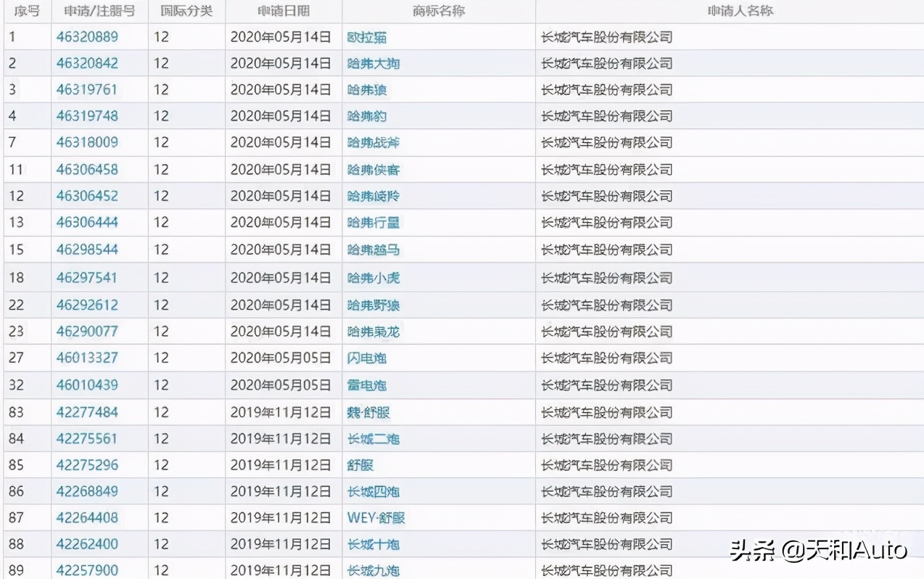Open application number 46013327
The height and width of the screenshot is (579, 924).
pyautogui.click(x=87, y=358)
